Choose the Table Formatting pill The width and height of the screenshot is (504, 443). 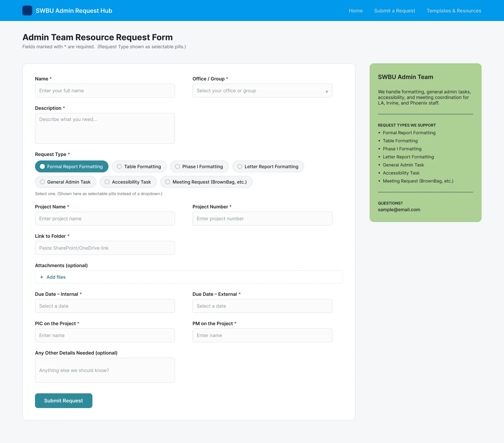[x=139, y=166]
